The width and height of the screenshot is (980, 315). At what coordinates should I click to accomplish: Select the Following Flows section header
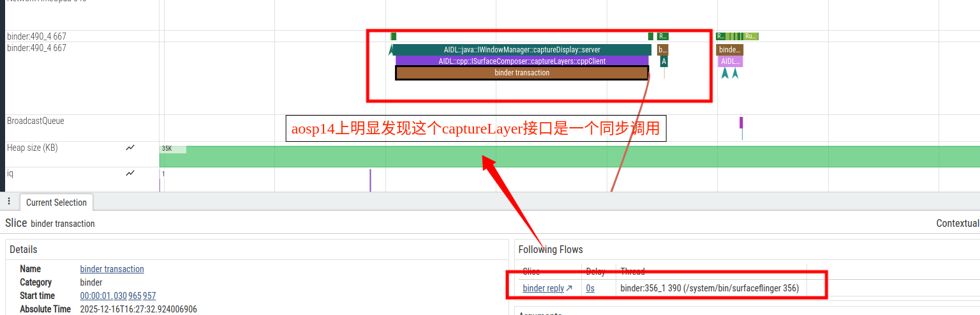click(551, 249)
